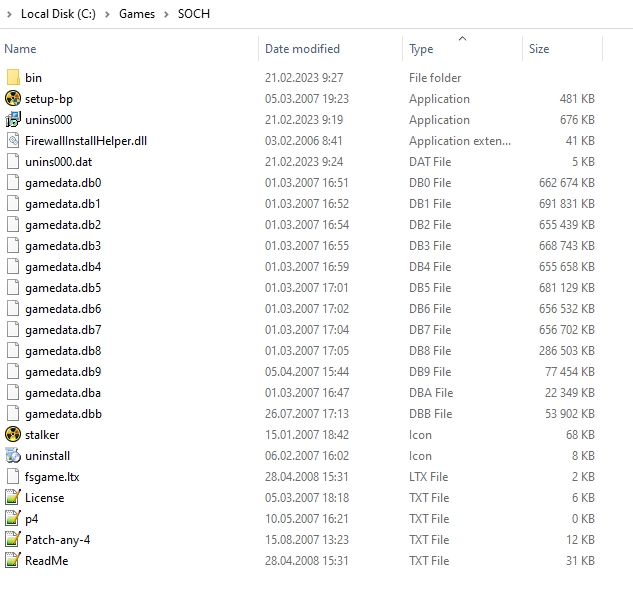This screenshot has width=633, height=598.
Task: Select the ReadMe text file icon
Action: click(x=13, y=560)
